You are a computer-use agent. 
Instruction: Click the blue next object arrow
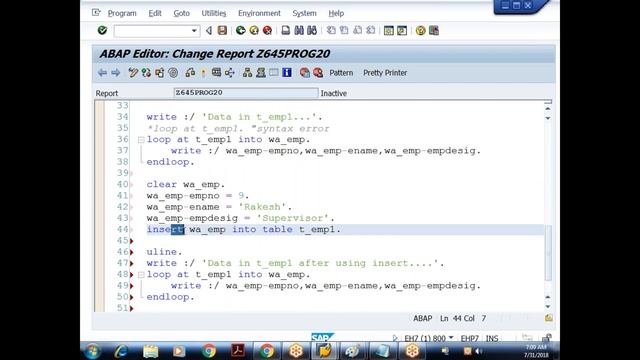pyautogui.click(x=116, y=73)
